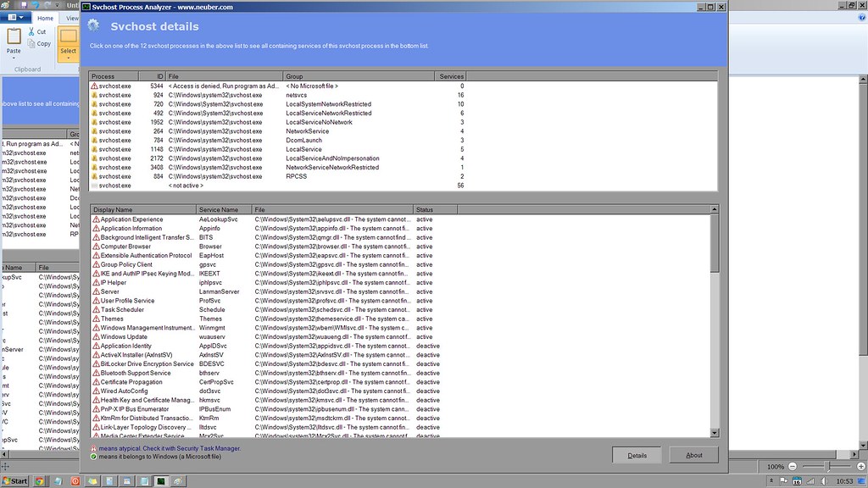
Task: Click shield icon of svchost.exe ID 924
Action: coord(94,95)
